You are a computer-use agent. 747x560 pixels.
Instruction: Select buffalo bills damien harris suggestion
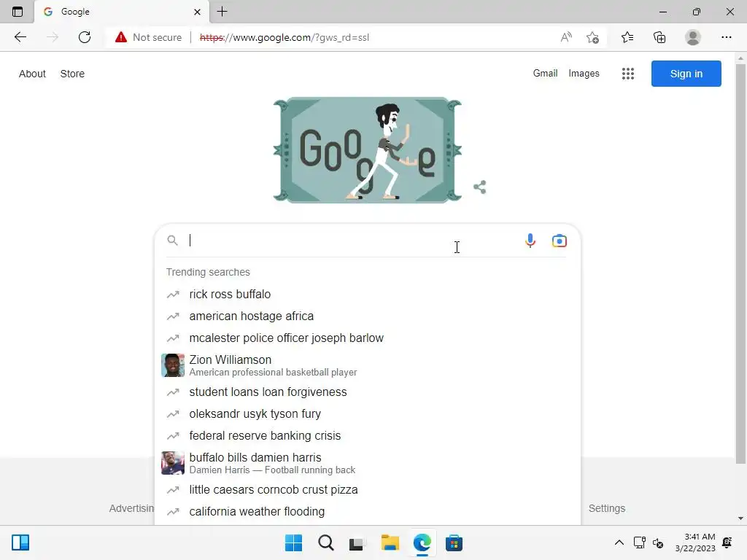coord(367,463)
